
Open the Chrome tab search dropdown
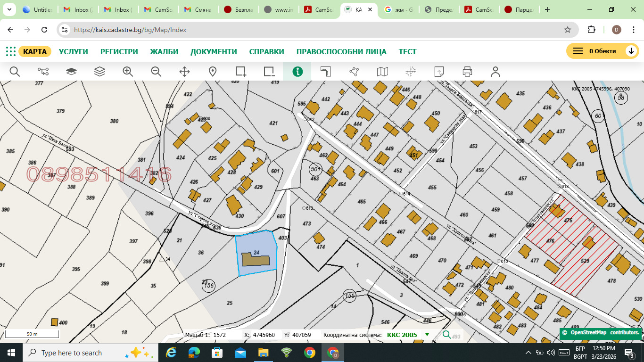pyautogui.click(x=9, y=9)
